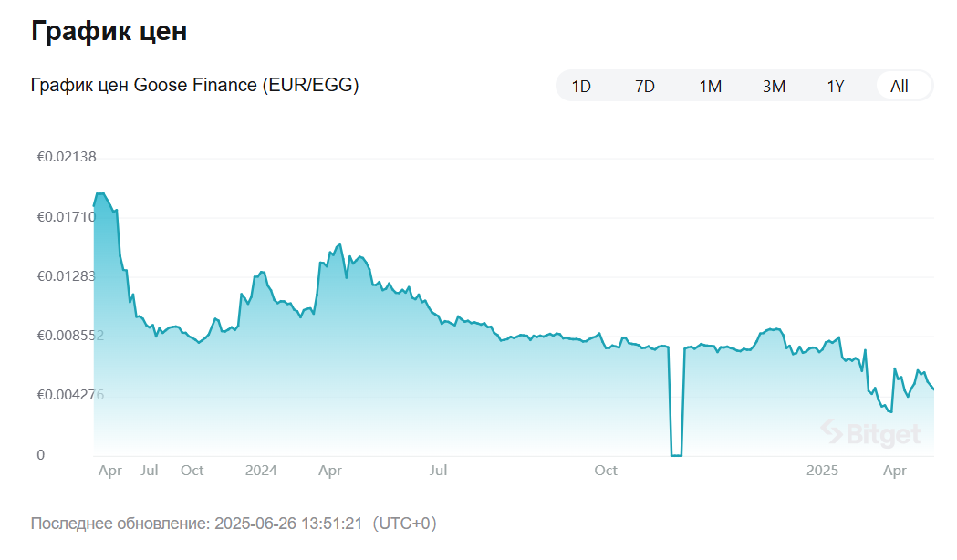Select the 1D time range tab
Image resolution: width=957 pixels, height=560 pixels.
tap(581, 87)
